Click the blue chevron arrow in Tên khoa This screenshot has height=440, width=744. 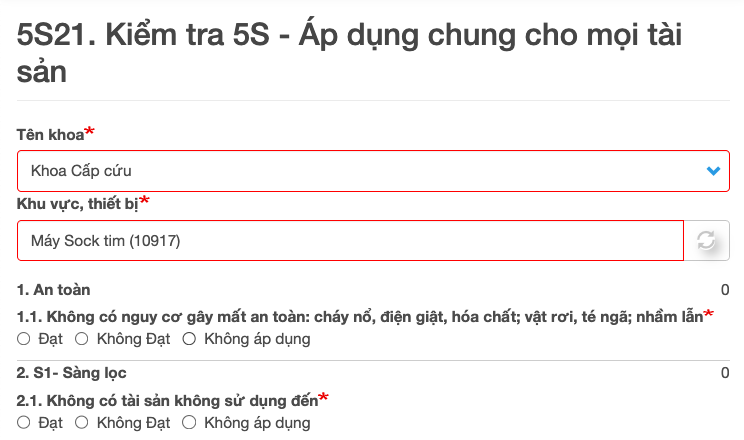click(x=713, y=171)
